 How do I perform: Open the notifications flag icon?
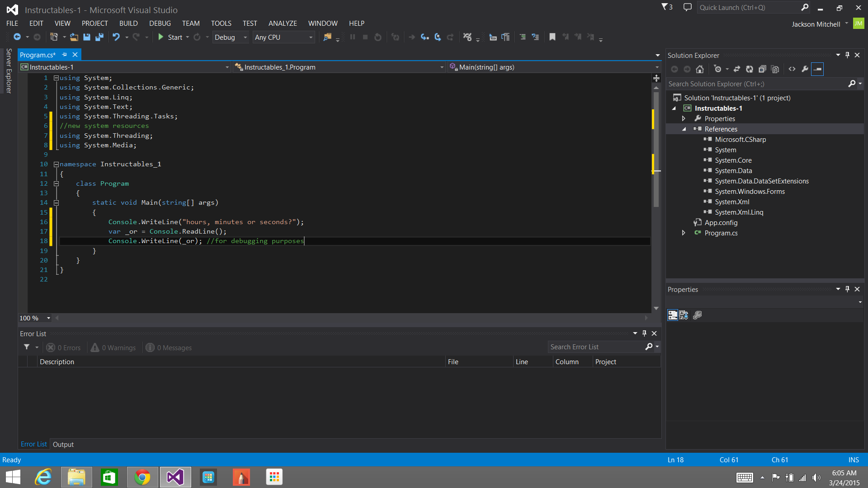click(667, 7)
